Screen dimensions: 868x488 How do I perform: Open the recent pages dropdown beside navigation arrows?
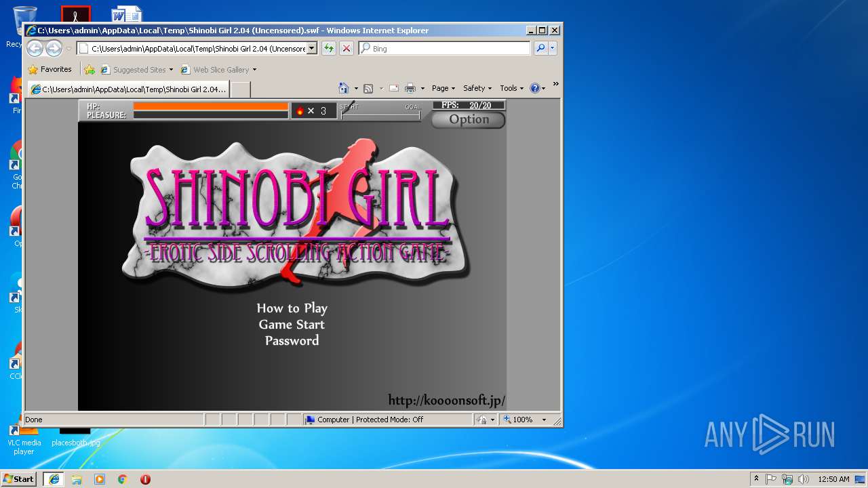pyautogui.click(x=68, y=49)
